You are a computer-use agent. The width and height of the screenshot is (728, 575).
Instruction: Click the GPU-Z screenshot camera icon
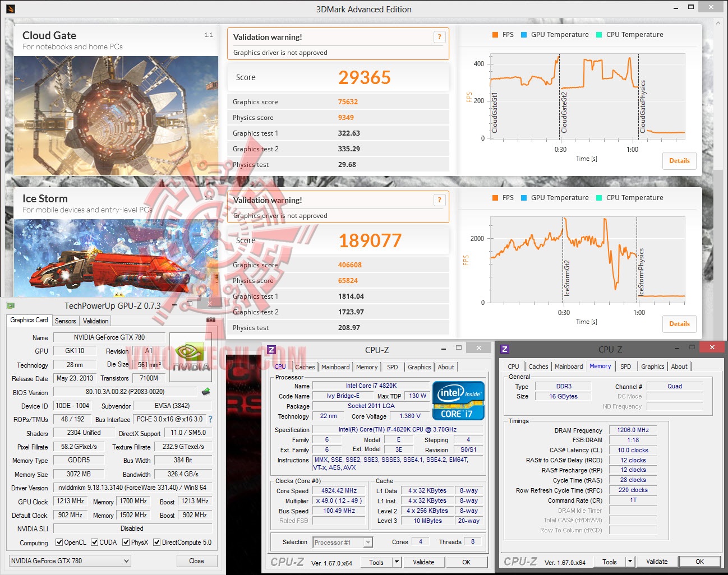(x=211, y=320)
